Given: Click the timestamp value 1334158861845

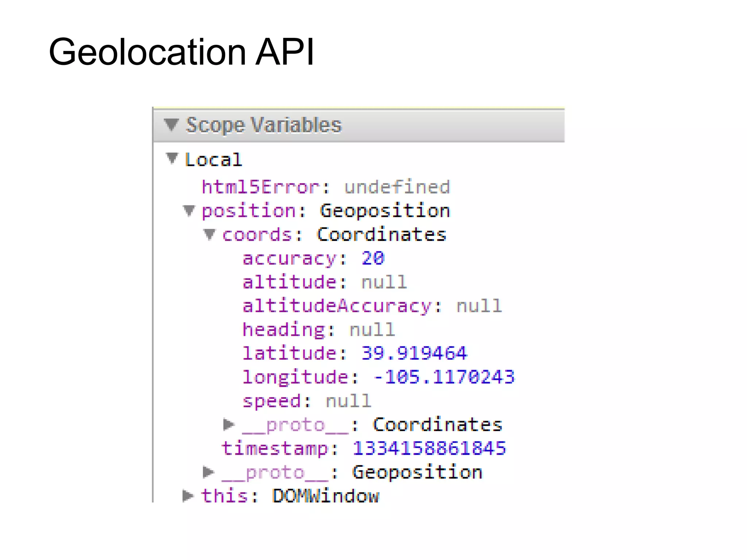Looking at the screenshot, I should 429,448.
